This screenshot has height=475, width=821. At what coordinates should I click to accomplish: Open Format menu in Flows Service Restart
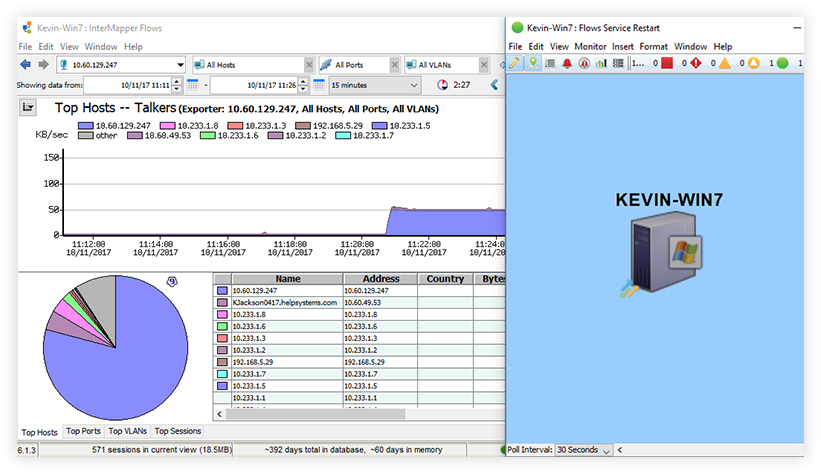tap(653, 47)
